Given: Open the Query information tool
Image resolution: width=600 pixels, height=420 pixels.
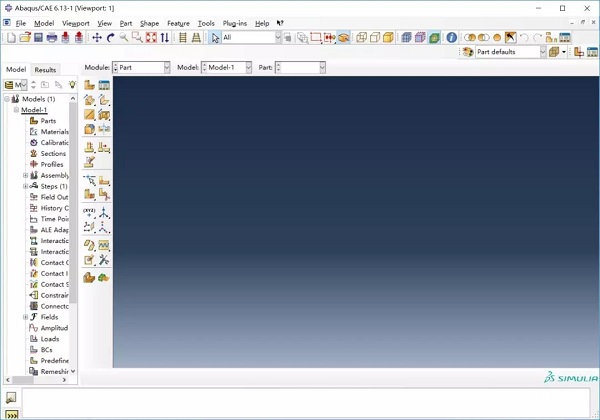Looking at the screenshot, I should [451, 38].
